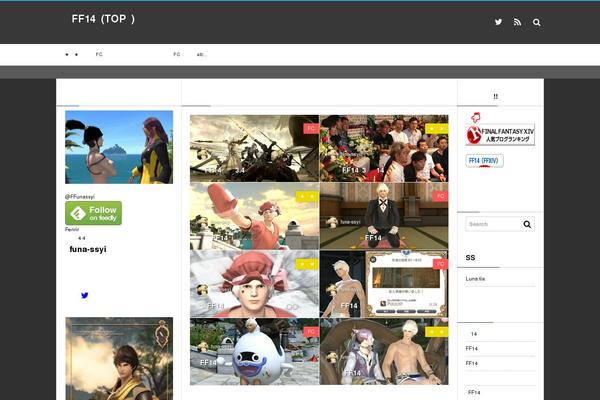
Task: Click the sidebar search magnifier button
Action: (527, 224)
